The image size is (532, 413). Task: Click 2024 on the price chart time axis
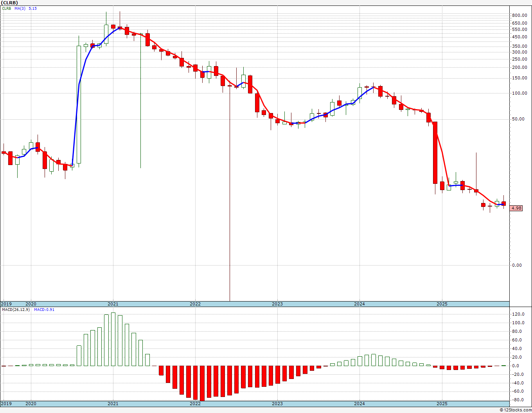359,304
